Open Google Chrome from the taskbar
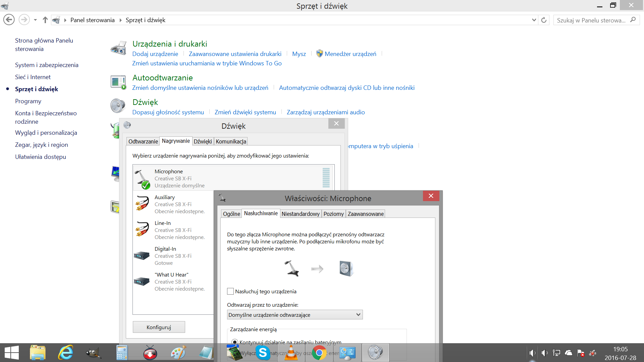Image resolution: width=644 pixels, height=362 pixels. (x=319, y=353)
